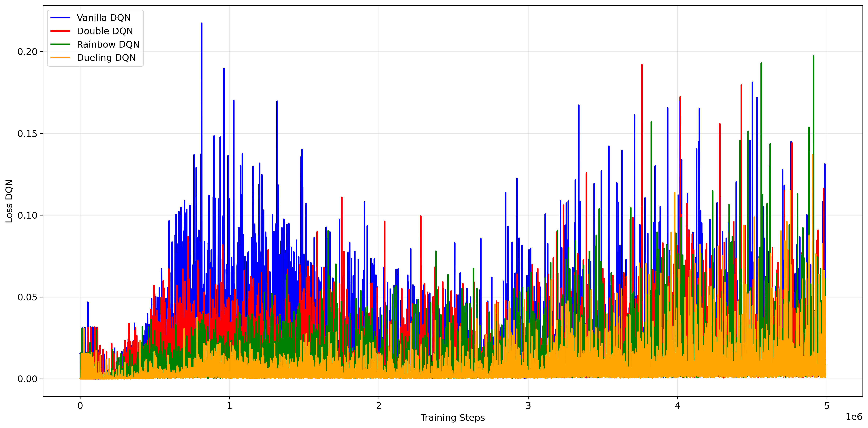Click the orange Dueling DQN legend line

click(x=60, y=58)
